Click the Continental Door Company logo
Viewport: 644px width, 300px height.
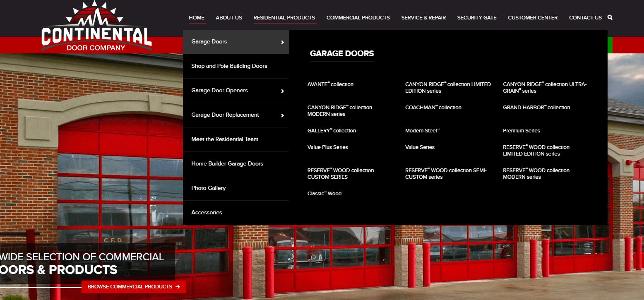tap(96, 26)
